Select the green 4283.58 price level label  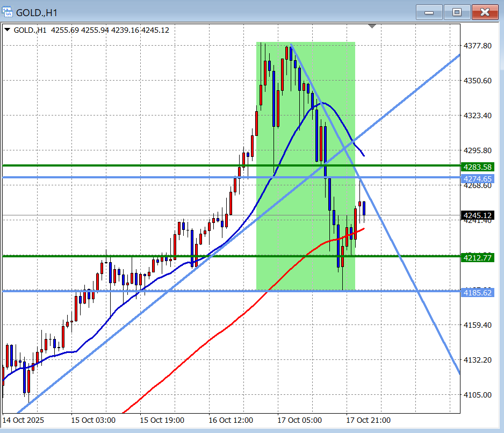coord(477,167)
